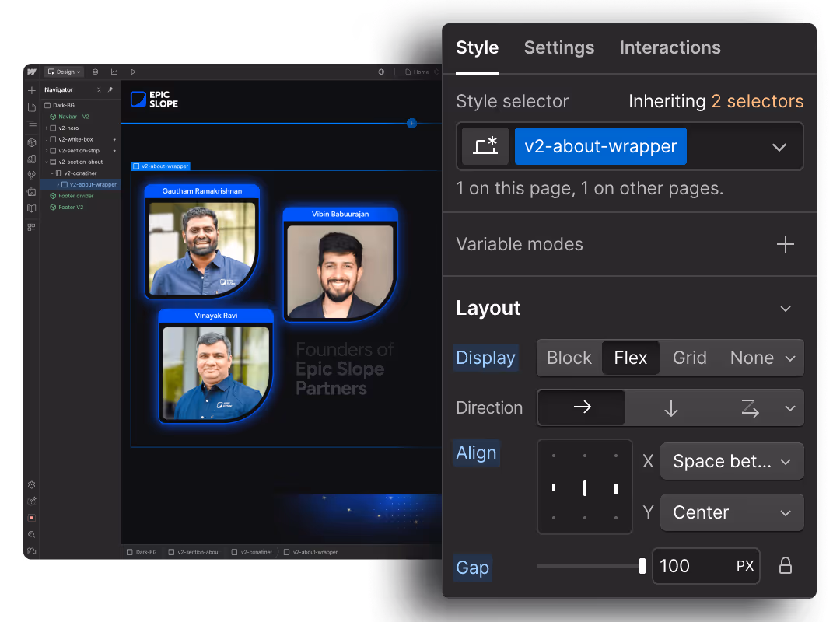Viewport: 840px width, 622px height.
Task: Open the CMS database icon in top bar
Action: pyautogui.click(x=96, y=72)
